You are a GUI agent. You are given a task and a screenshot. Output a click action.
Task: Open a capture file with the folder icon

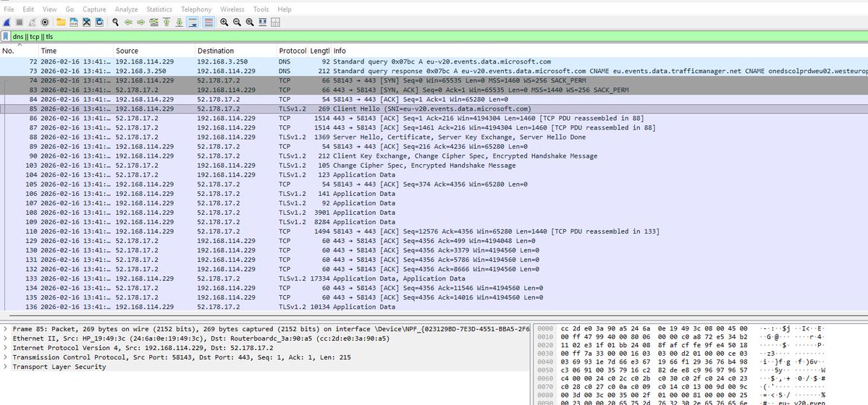point(61,22)
